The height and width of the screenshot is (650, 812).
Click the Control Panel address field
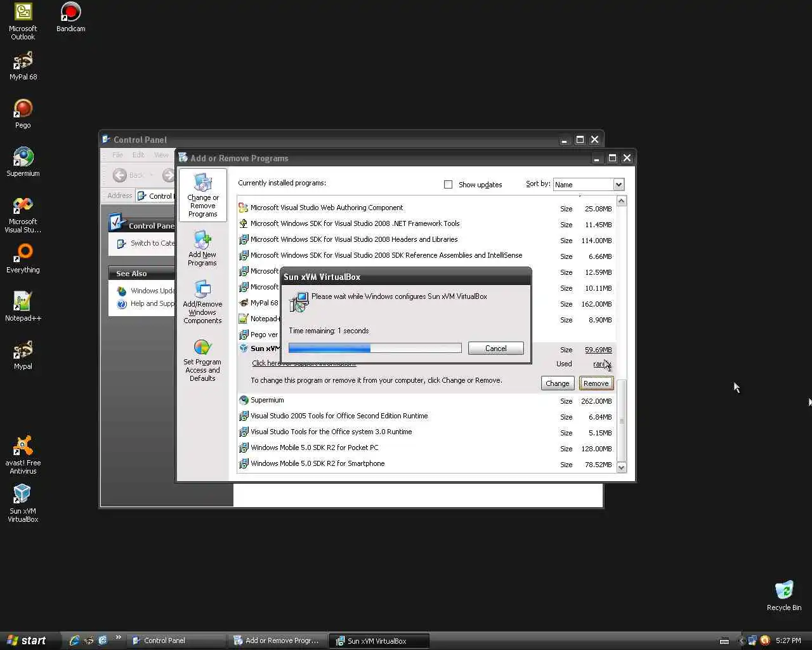pos(155,196)
